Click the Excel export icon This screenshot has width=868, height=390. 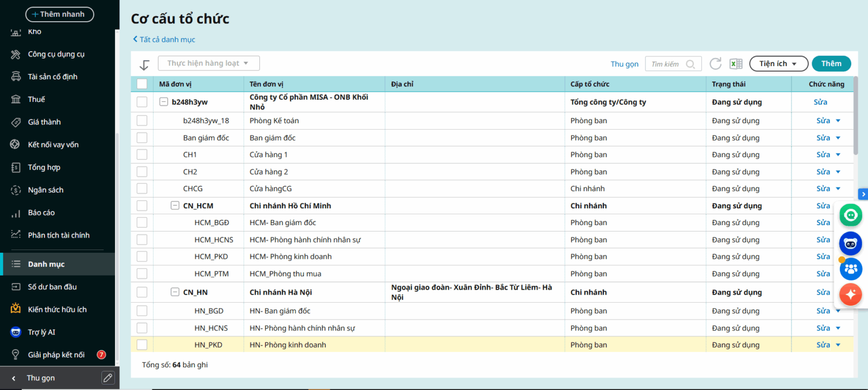736,64
